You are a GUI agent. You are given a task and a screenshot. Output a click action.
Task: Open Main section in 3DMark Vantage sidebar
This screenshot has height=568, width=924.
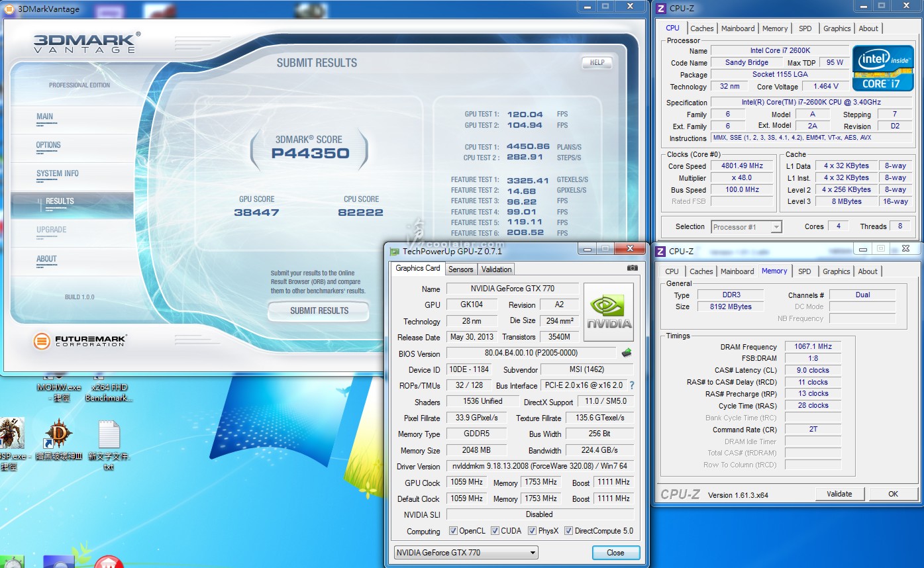click(x=72, y=117)
